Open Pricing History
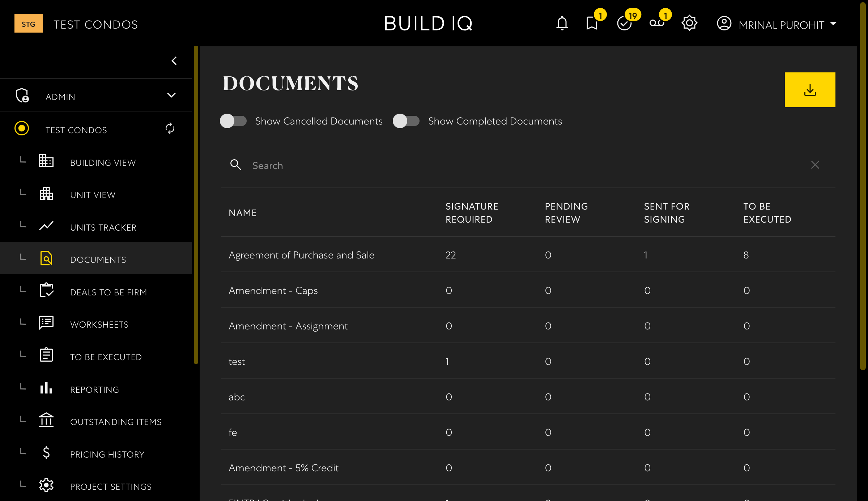The image size is (868, 501). (x=96, y=453)
